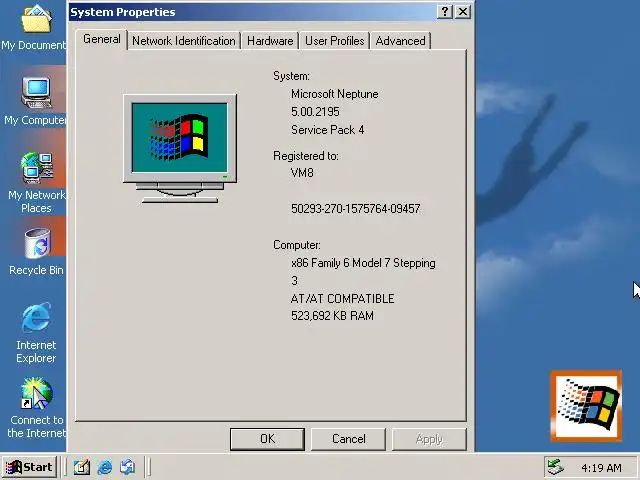Click the Microsoft Neptune text

335,94
